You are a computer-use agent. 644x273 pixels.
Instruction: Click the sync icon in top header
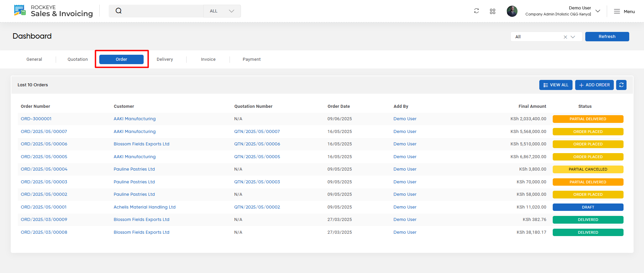point(476,11)
